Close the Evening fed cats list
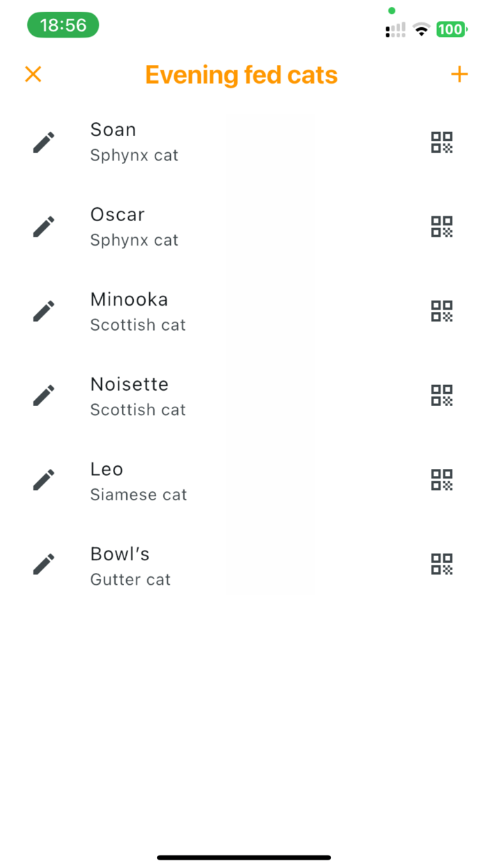The image size is (488, 868). point(33,74)
